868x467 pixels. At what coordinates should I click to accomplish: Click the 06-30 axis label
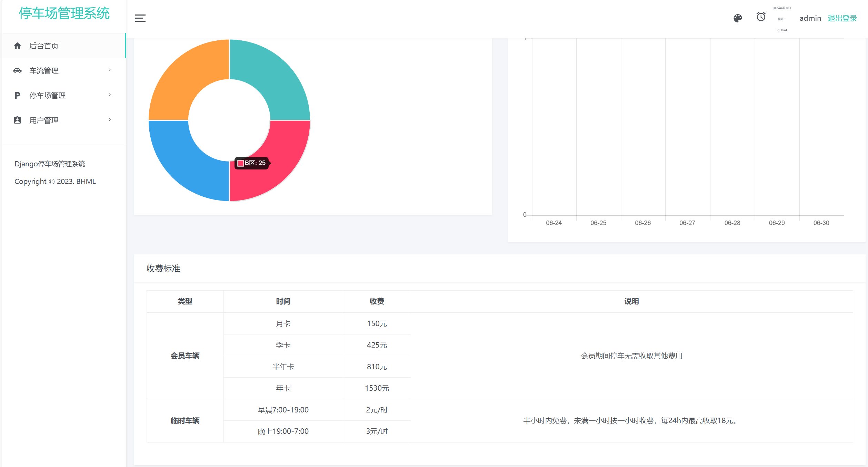coord(821,223)
